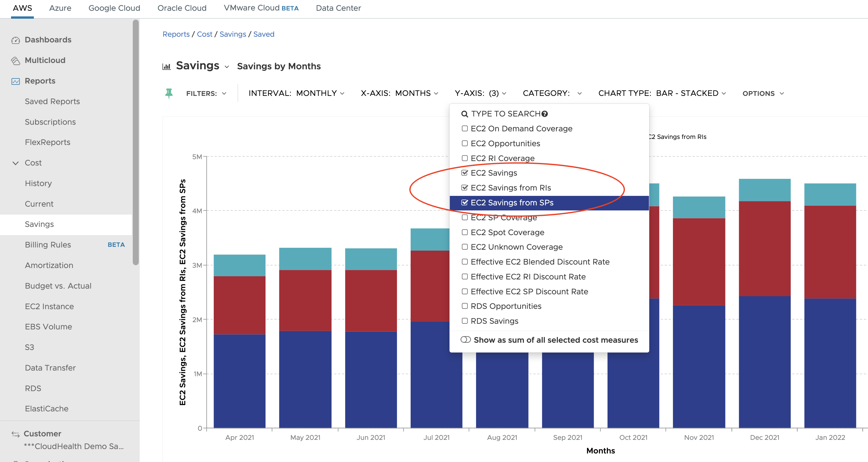
Task: Toggle Show as sum of all selected cost measures
Action: pos(465,340)
